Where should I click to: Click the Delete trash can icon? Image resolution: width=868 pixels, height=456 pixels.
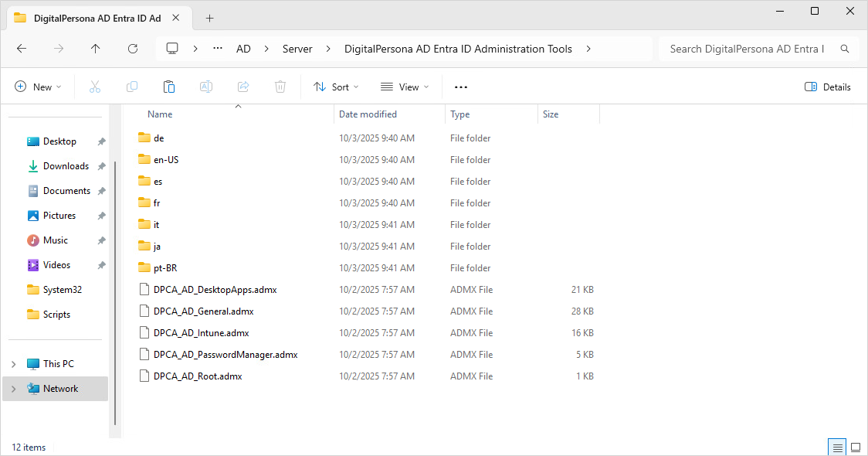click(280, 87)
